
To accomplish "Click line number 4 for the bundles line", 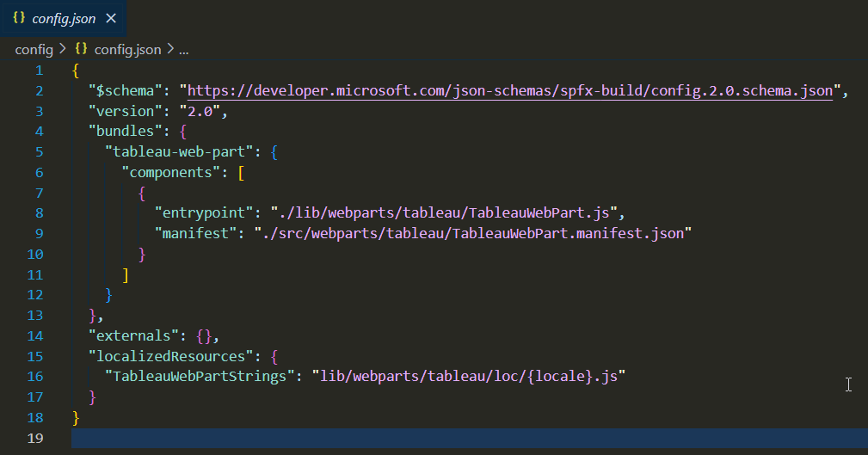I will click(x=39, y=132).
